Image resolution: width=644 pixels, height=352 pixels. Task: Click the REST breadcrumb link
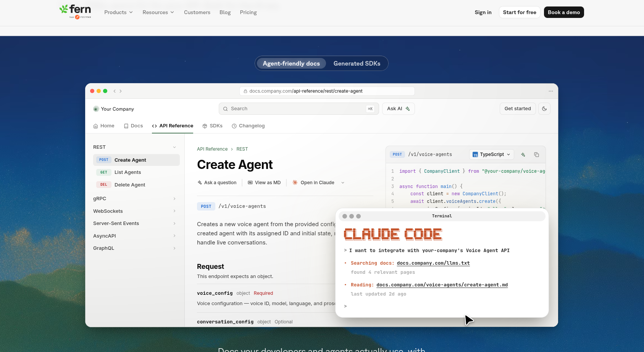coord(242,149)
